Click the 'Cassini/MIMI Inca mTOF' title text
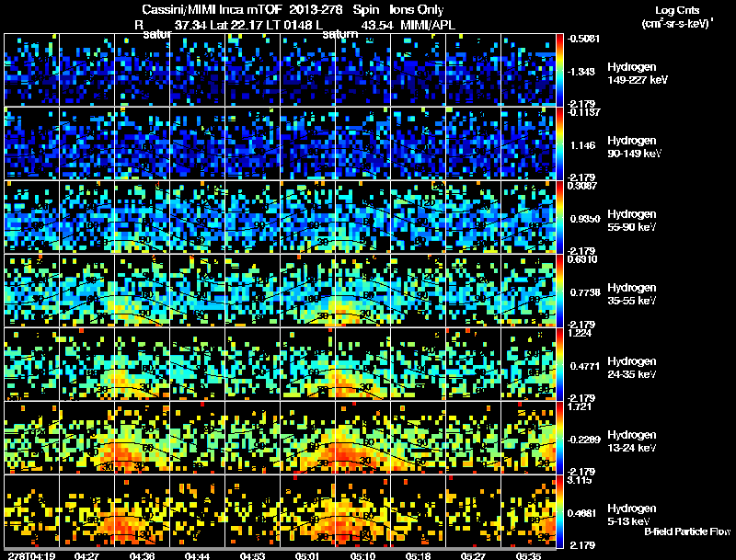The height and width of the screenshot is (560, 736). tap(212, 10)
